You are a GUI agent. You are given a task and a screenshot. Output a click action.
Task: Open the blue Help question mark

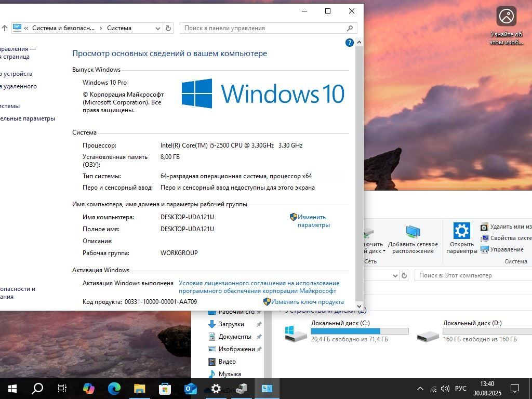point(350,43)
